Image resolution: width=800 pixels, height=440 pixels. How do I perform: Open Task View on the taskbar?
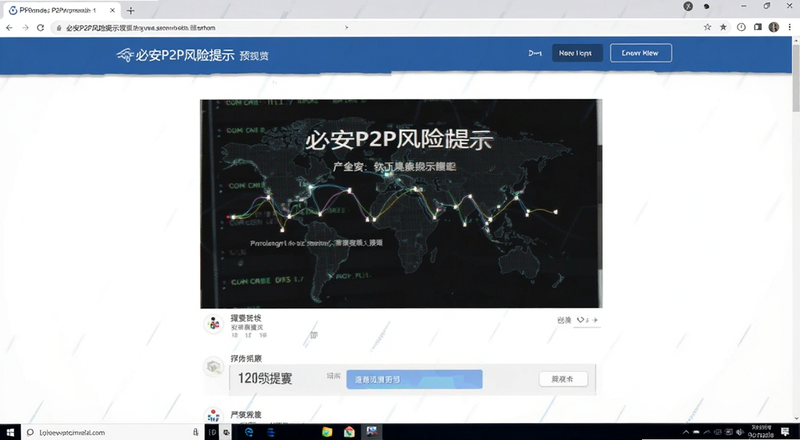click(214, 432)
